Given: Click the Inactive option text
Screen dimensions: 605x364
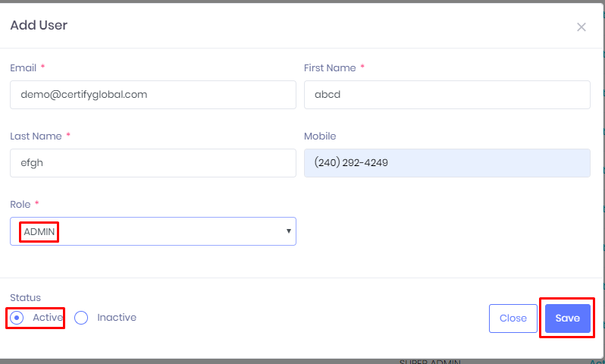Looking at the screenshot, I should tap(117, 318).
